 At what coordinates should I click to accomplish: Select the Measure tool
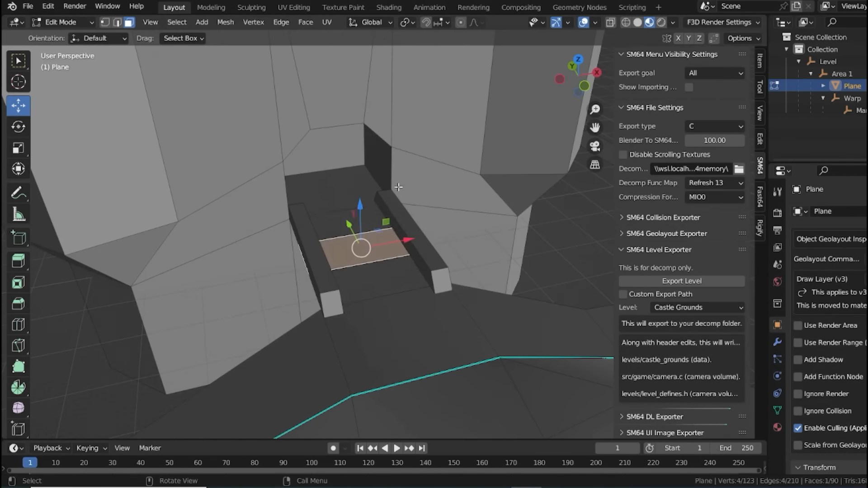coord(18,215)
